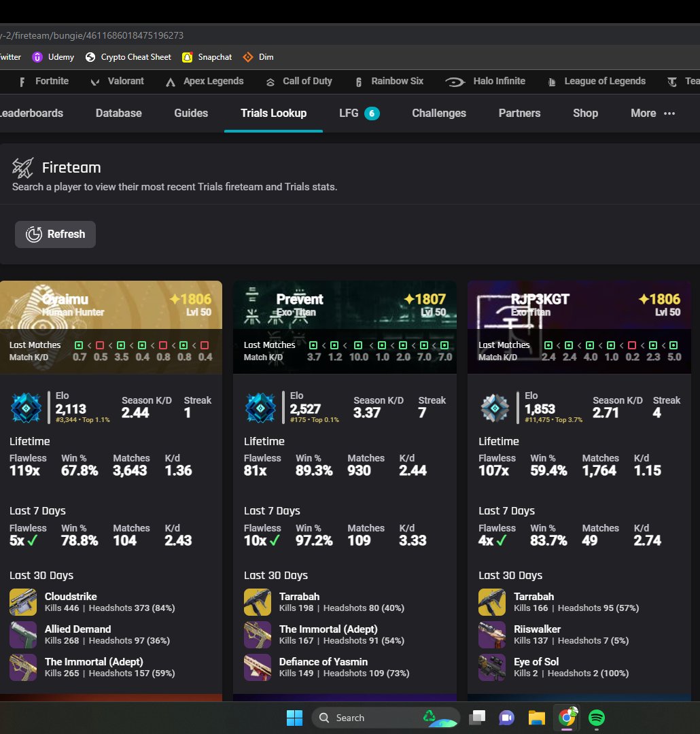Screen dimensions: 700x734
Task: Click Prevent's lifetime win percentage 89.3%
Action: [314, 470]
